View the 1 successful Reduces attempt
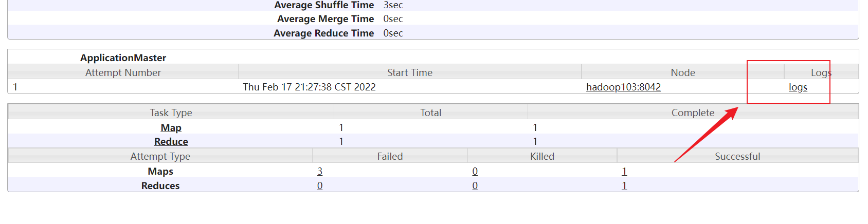This screenshot has width=868, height=224. click(x=624, y=185)
